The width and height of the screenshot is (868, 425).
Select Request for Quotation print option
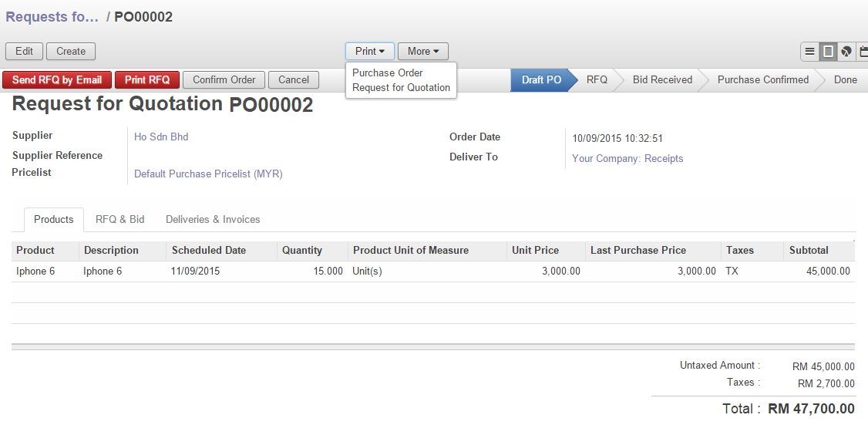click(401, 87)
